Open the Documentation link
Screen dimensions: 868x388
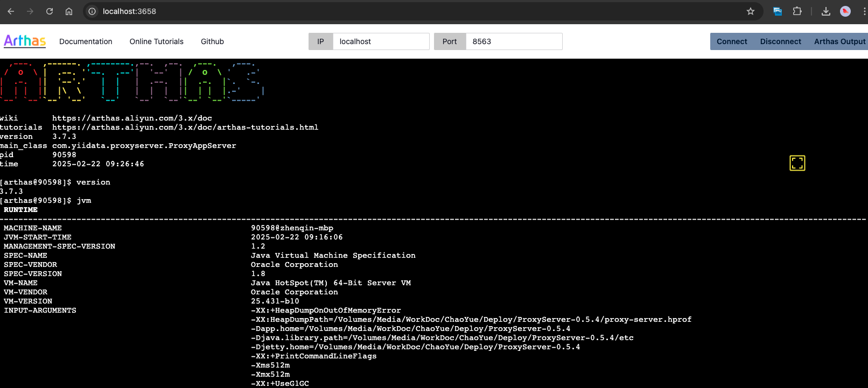[x=86, y=41]
